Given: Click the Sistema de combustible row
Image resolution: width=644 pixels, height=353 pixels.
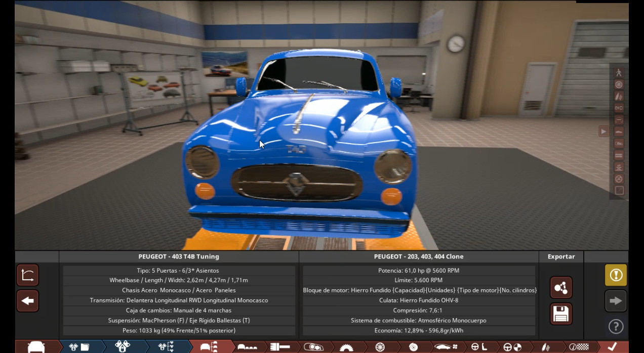Looking at the screenshot, I should 419,321.
